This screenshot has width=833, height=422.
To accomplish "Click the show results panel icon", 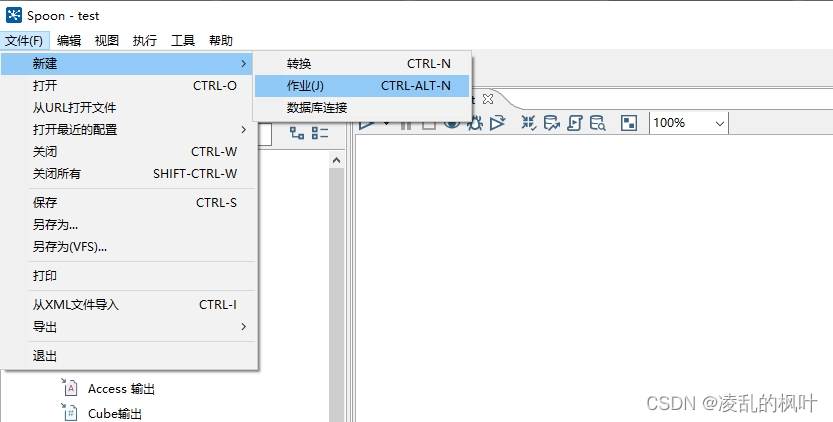I will tap(629, 123).
